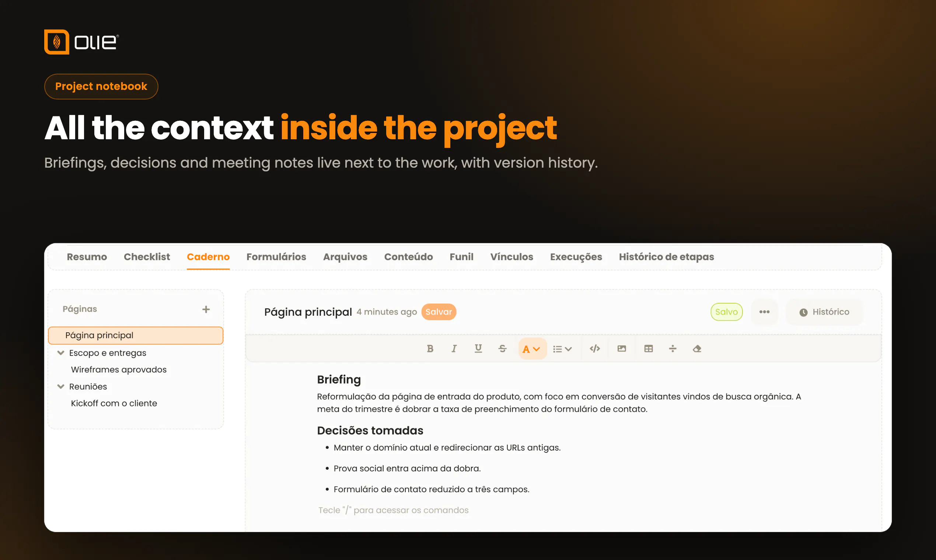Click the Salvo status badge
Screen dimensions: 936x560
tap(727, 312)
